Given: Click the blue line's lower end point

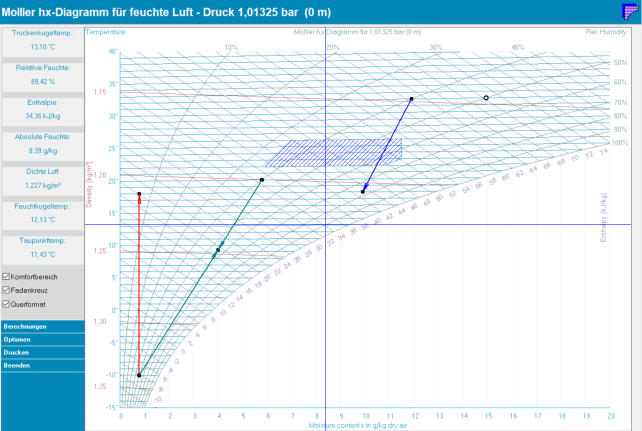Looking at the screenshot, I should [363, 191].
